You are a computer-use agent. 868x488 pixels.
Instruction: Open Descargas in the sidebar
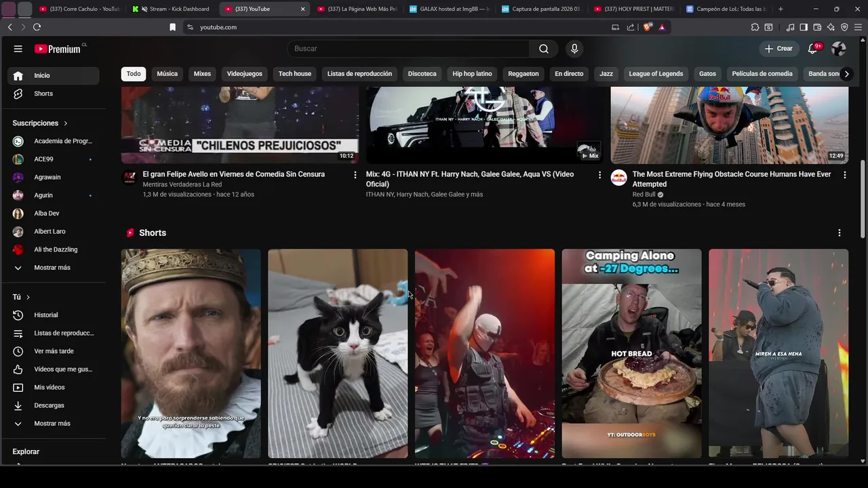tap(54, 405)
